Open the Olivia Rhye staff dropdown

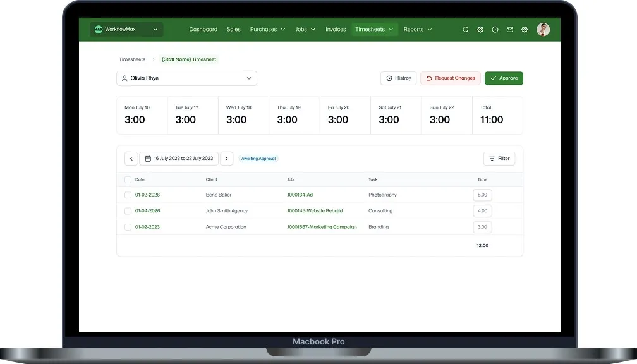tap(186, 78)
